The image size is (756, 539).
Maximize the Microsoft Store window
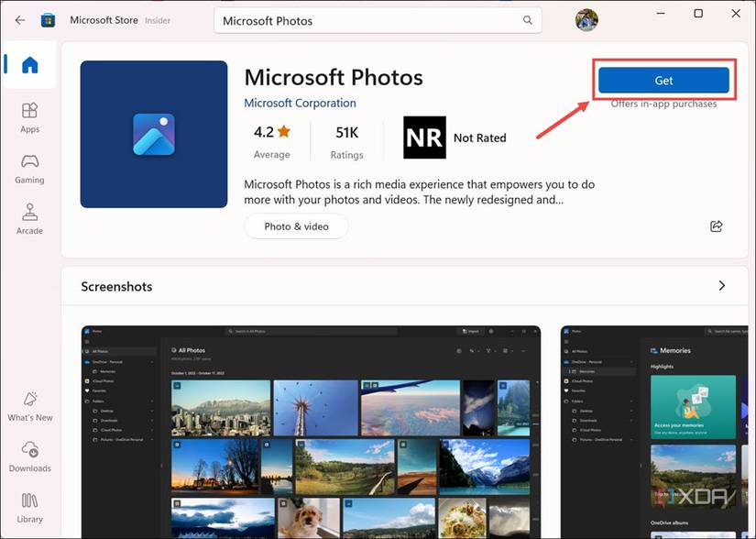698,14
